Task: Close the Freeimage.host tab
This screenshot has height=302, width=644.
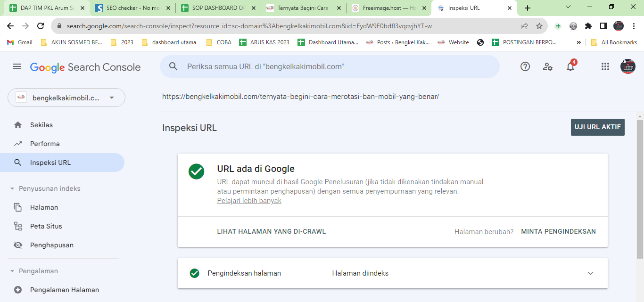Action: (424, 8)
